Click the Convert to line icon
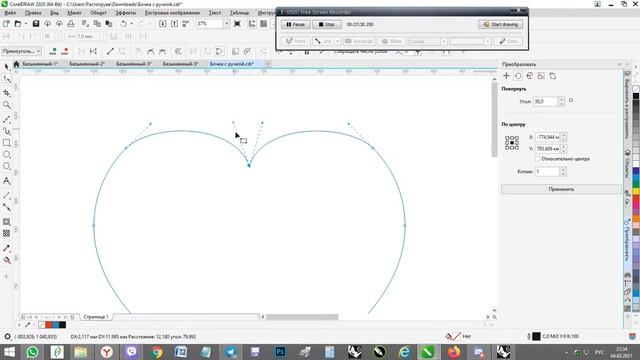Image resolution: width=640 pixels, height=360 pixels. click(110, 51)
